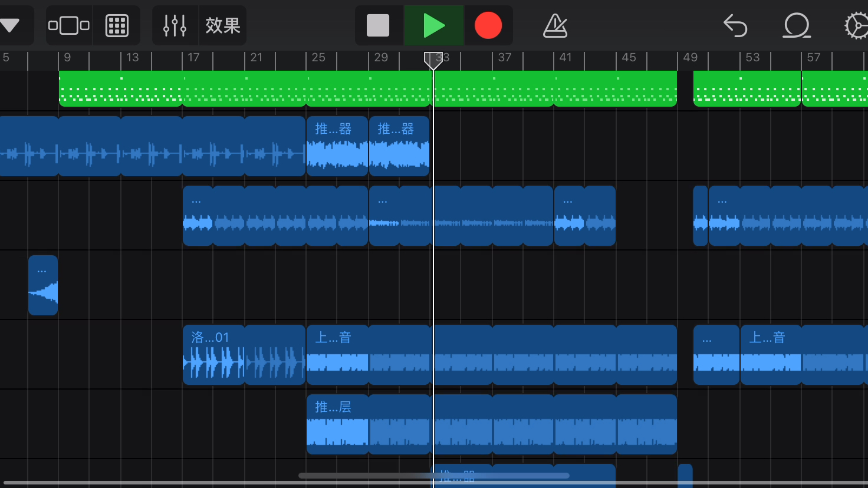Image resolution: width=868 pixels, height=488 pixels.
Task: Toggle the metronome icon
Action: pyautogui.click(x=555, y=25)
